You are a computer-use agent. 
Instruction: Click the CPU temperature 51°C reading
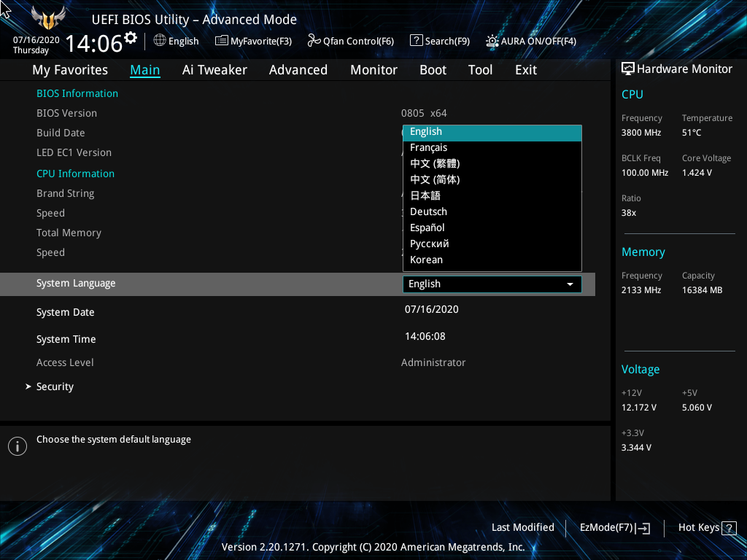(692, 133)
